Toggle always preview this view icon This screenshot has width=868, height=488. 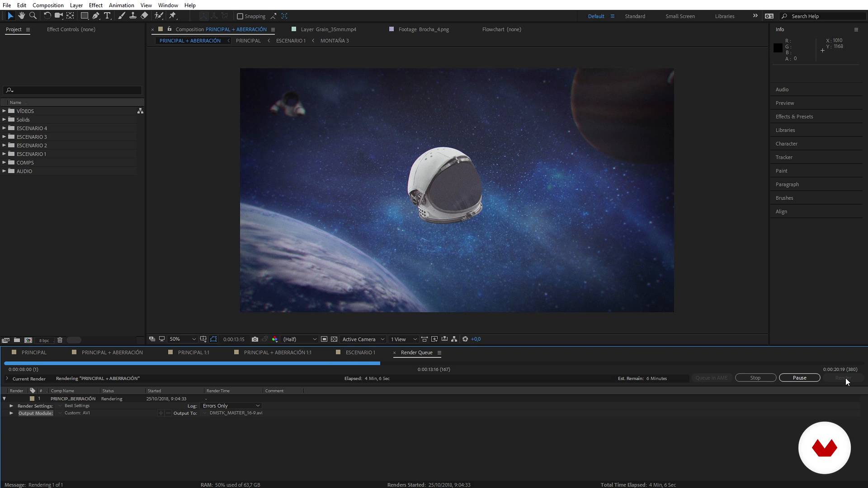152,339
